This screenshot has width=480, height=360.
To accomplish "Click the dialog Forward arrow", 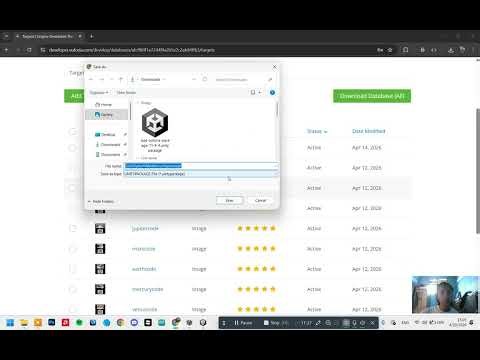I will [102, 79].
